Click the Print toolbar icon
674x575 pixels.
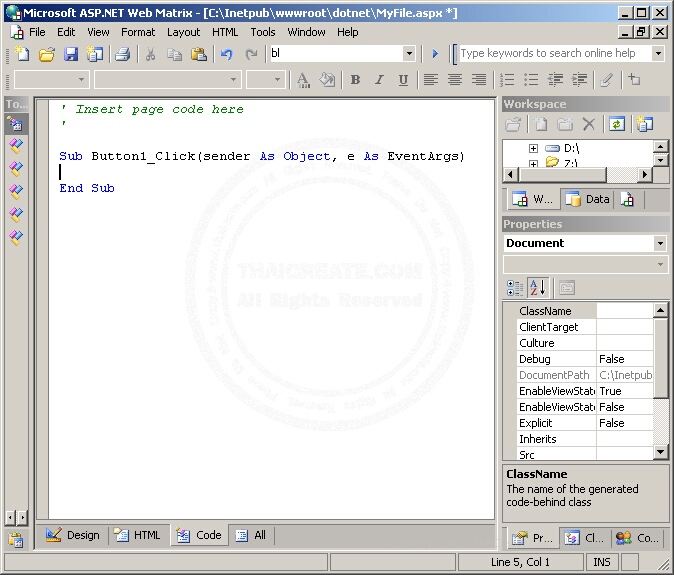(123, 54)
